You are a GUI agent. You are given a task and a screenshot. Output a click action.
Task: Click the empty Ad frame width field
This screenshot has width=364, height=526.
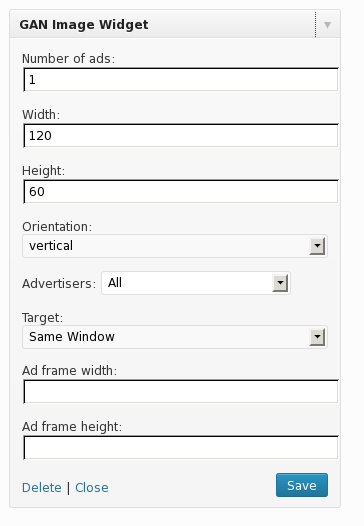180,391
